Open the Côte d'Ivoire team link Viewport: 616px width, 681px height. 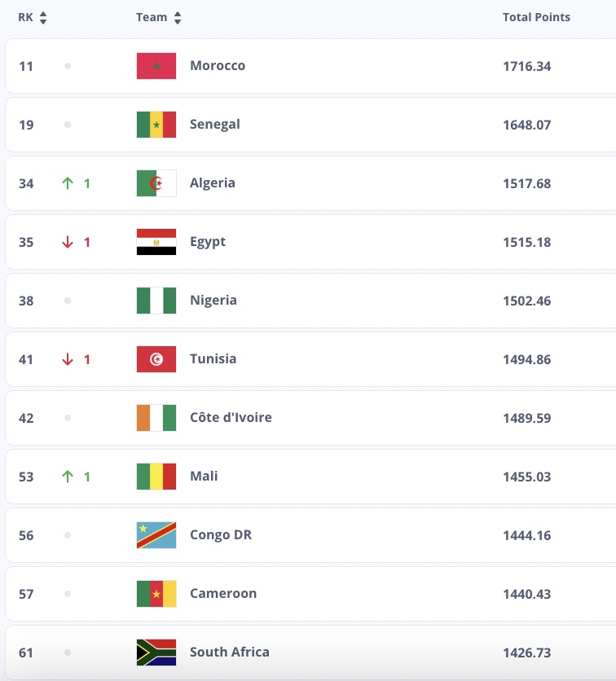(231, 418)
